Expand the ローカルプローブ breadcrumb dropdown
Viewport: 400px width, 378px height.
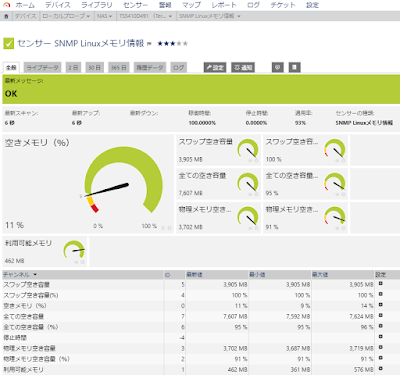[x=88, y=16]
